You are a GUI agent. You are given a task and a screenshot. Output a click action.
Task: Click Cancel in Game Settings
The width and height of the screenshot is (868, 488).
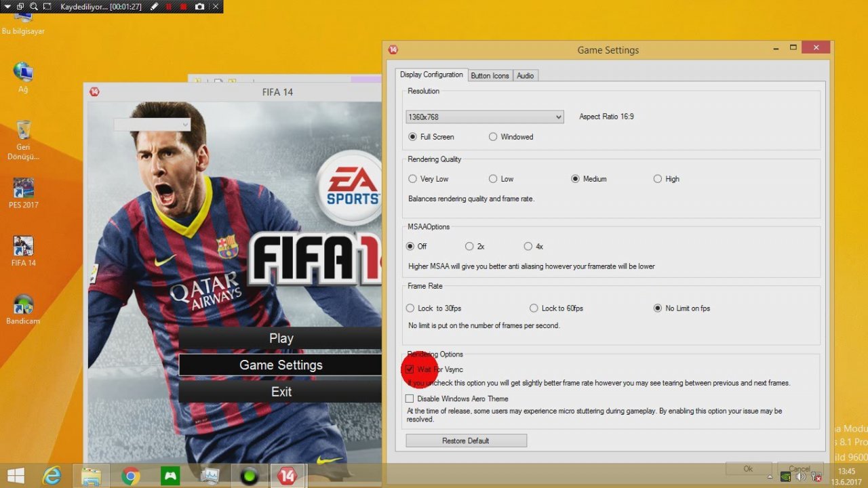coord(800,468)
